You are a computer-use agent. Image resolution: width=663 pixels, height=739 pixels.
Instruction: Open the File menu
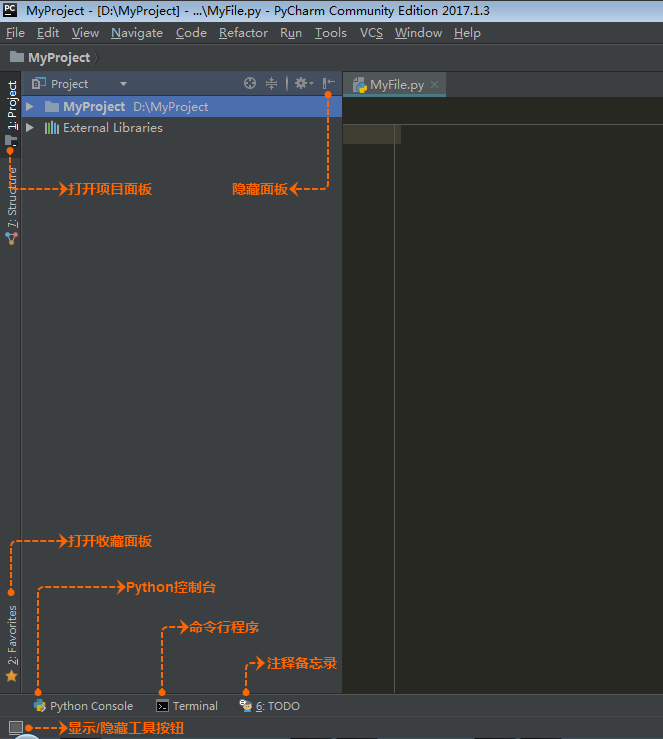[x=15, y=33]
